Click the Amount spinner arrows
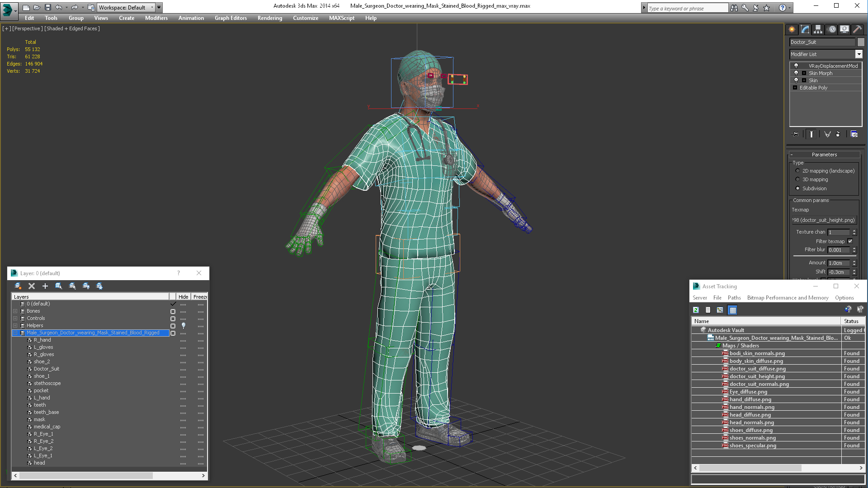Screen dimensions: 868x488 point(854,263)
